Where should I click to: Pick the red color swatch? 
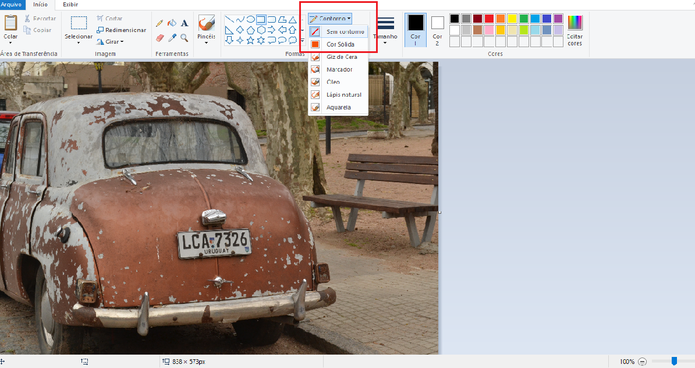[x=489, y=19]
